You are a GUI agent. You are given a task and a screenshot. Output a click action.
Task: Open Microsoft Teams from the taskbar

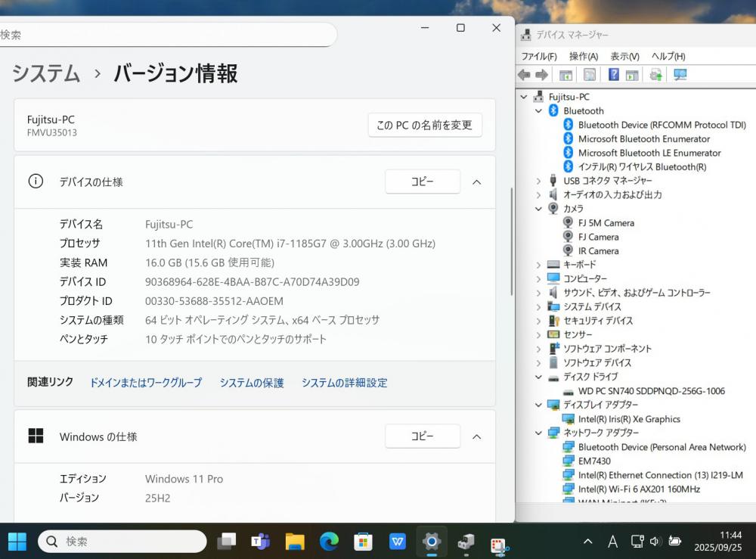pyautogui.click(x=261, y=541)
